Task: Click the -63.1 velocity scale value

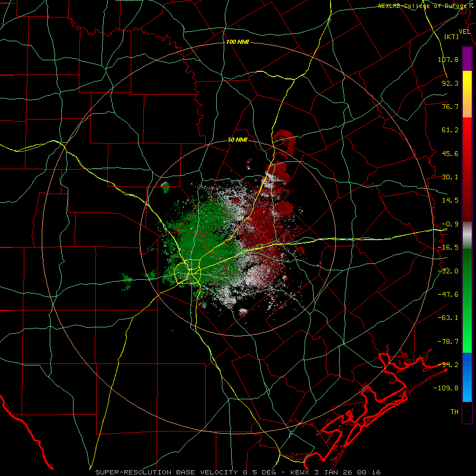Action: 448,318
